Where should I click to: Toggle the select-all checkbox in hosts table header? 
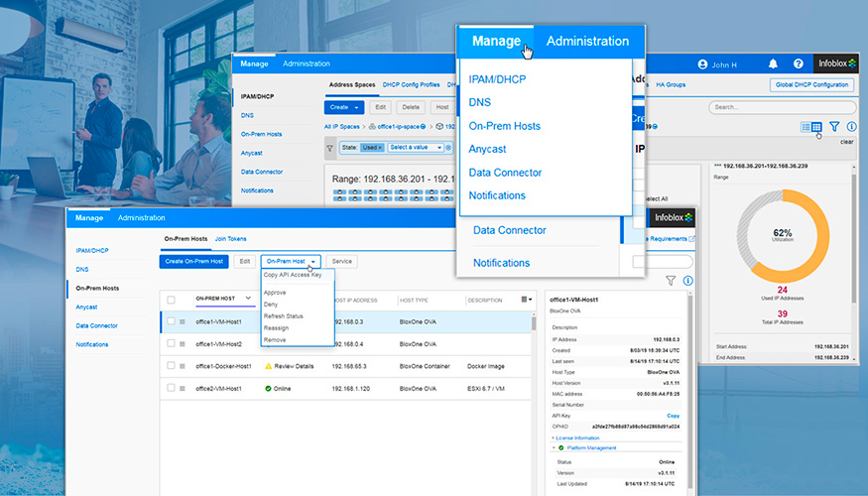(171, 300)
